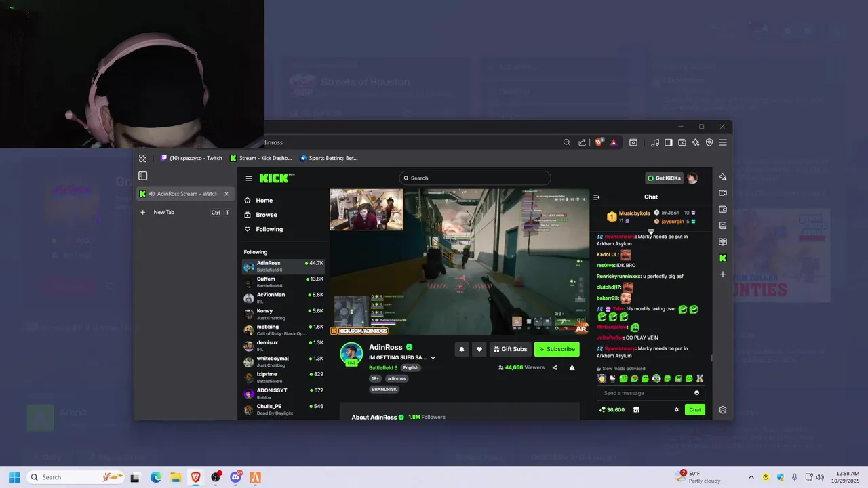Viewport: 868px width, 488px height.
Task: Toggle AdinRoss notification bell
Action: coord(462,349)
